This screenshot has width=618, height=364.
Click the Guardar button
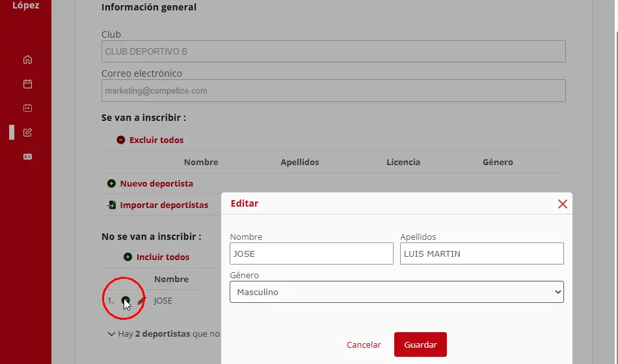(420, 344)
